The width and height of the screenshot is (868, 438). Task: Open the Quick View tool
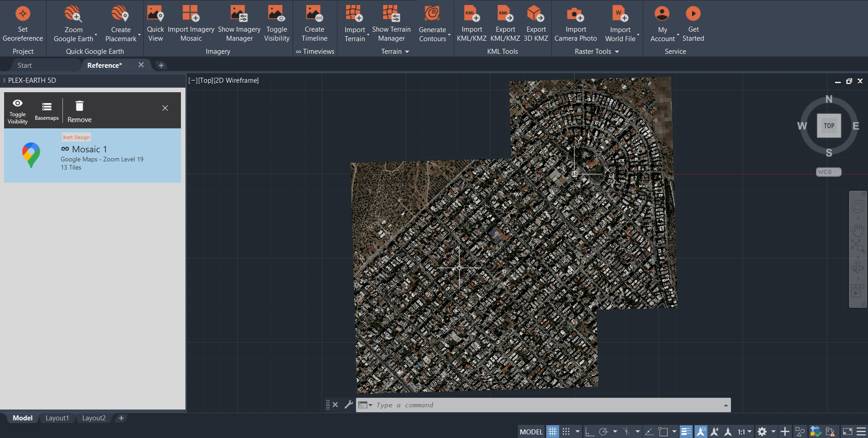click(155, 24)
